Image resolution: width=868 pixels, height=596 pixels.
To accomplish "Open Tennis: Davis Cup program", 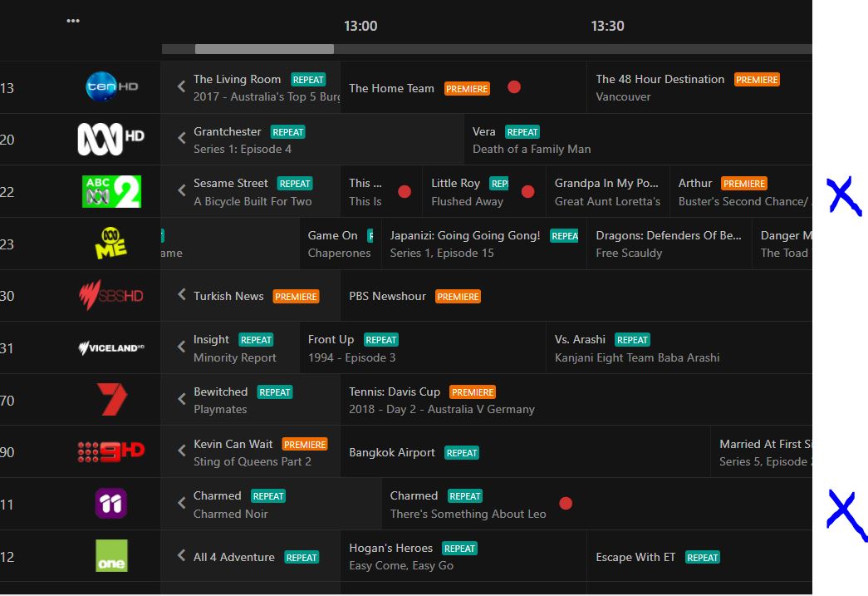I will (x=576, y=400).
